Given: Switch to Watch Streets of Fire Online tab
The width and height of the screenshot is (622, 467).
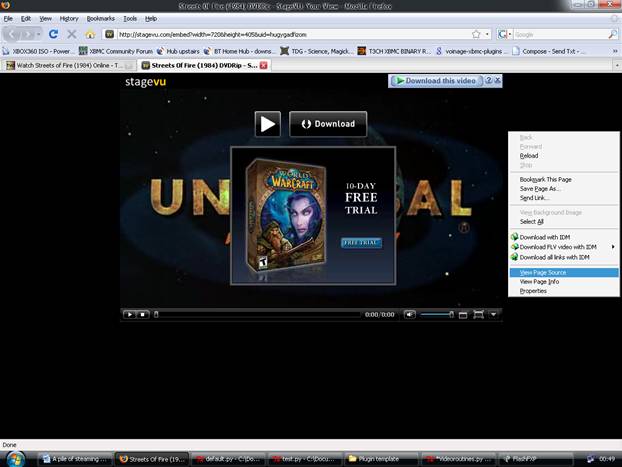Looking at the screenshot, I should tap(69, 65).
